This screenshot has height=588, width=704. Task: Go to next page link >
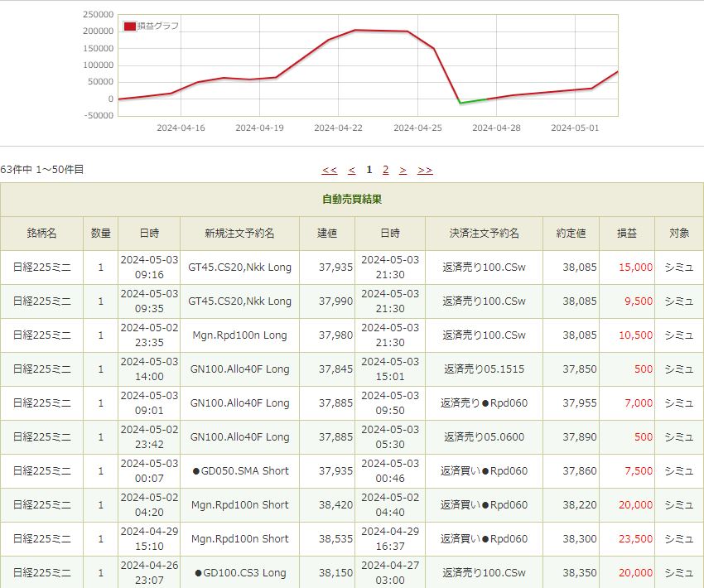(403, 170)
